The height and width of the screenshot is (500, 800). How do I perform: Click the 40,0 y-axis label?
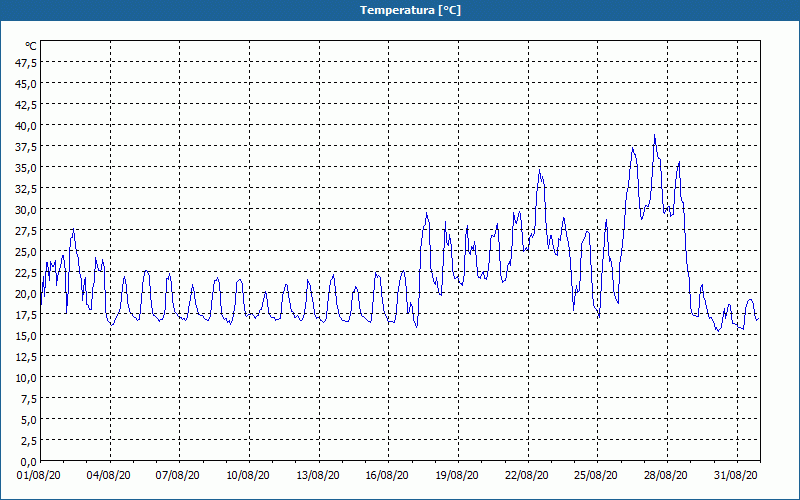coord(27,126)
